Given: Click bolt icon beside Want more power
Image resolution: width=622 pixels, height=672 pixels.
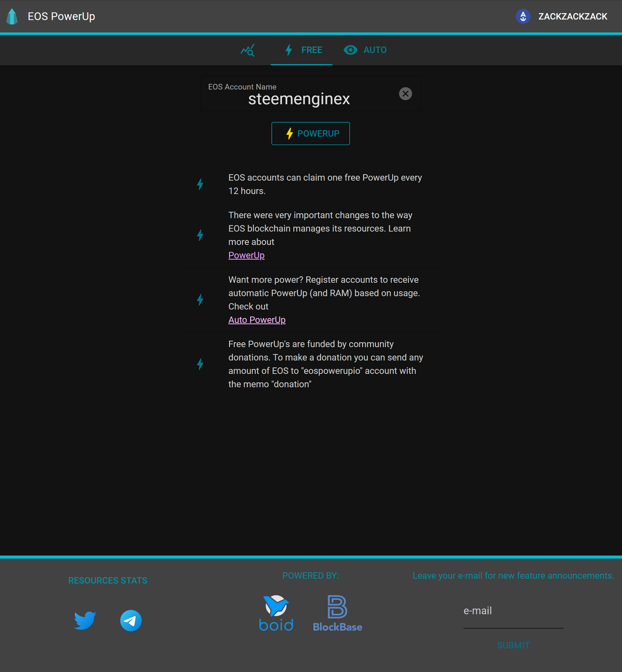Looking at the screenshot, I should point(200,300).
